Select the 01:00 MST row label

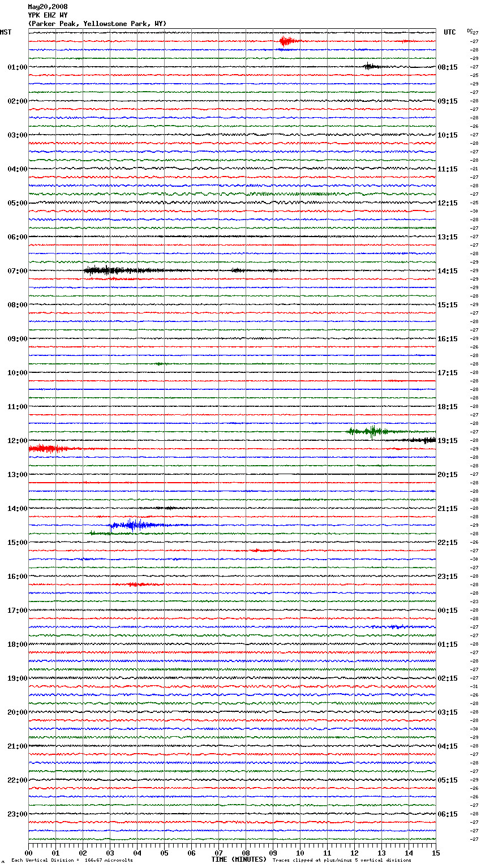(18, 67)
